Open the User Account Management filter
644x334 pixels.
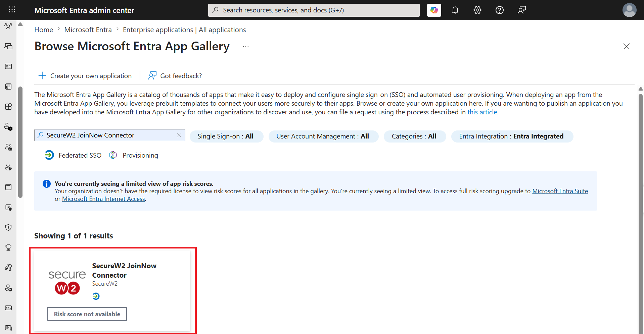[x=323, y=136]
